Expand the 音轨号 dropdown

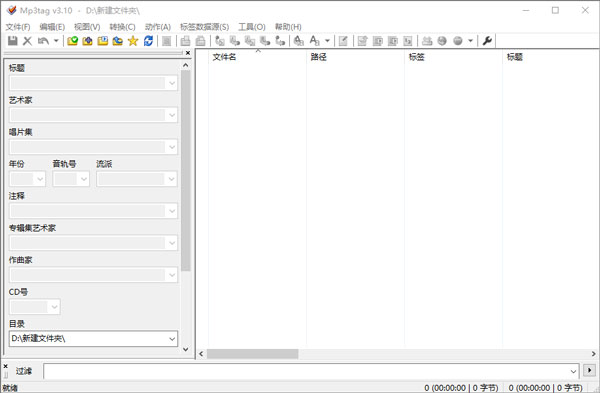83,179
